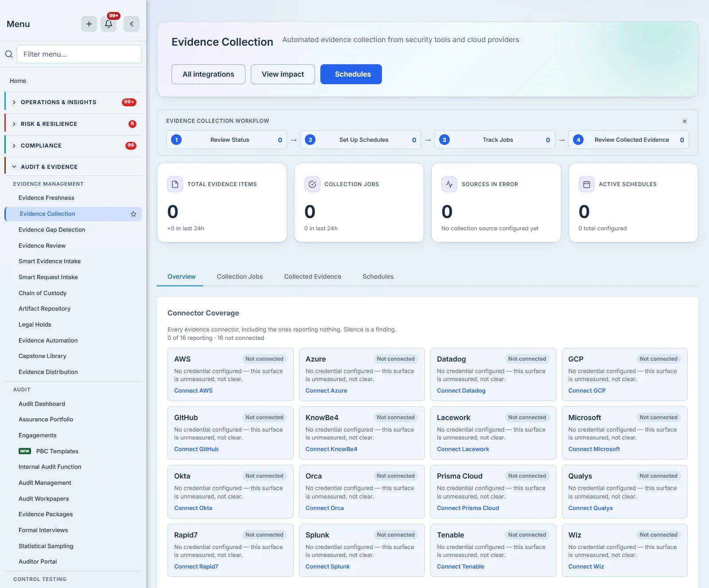Close the Evidence Collection Workflow panel
Image resolution: width=709 pixels, height=588 pixels.
685,121
